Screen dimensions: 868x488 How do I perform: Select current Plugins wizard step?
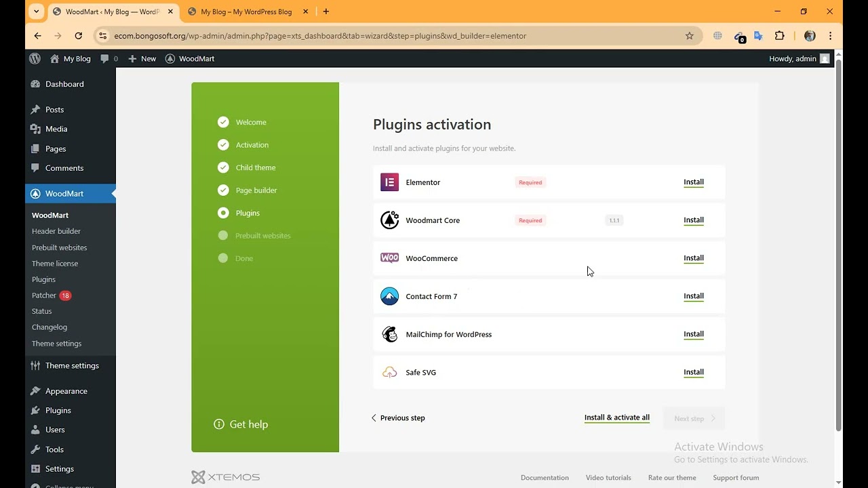(239, 213)
